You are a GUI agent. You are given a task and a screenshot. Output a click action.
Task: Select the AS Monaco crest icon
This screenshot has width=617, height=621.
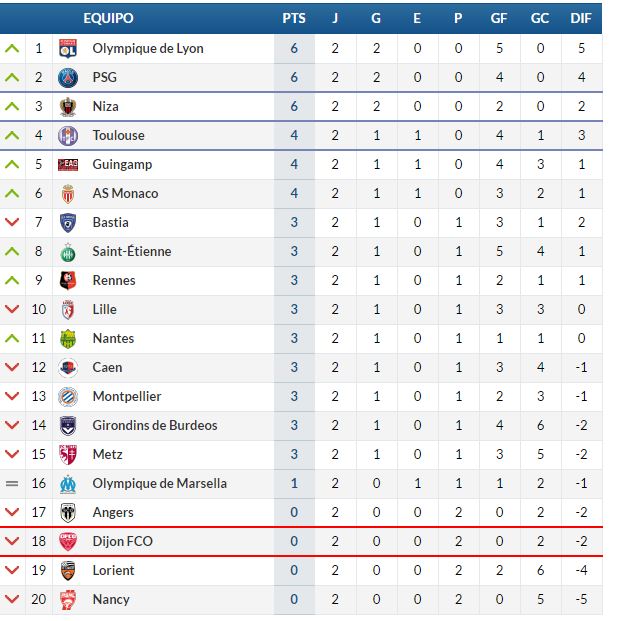point(68,194)
